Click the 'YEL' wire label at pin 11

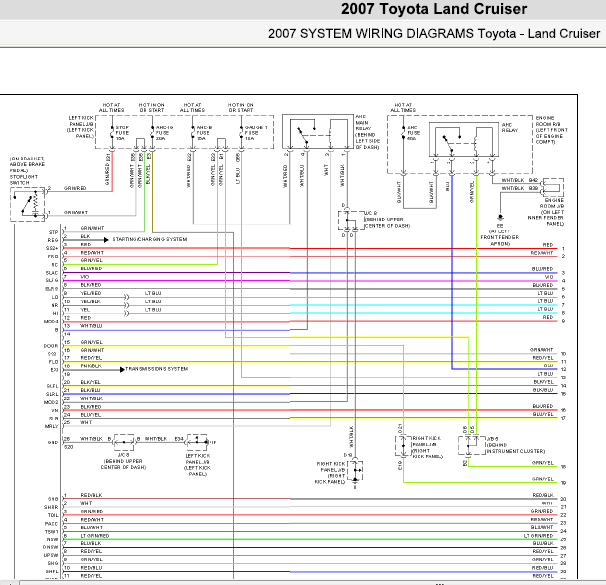pyautogui.click(x=85, y=310)
